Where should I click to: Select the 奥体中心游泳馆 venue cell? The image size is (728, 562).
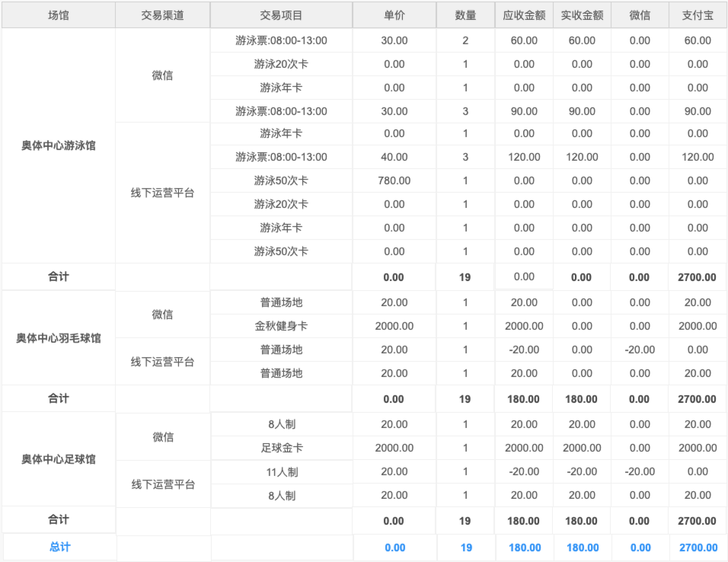[x=59, y=145]
